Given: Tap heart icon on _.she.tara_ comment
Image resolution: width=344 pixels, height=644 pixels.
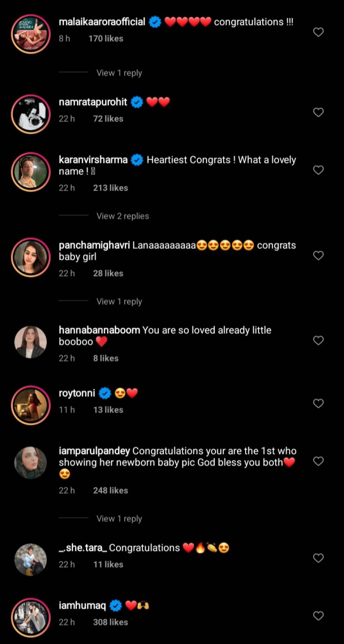Looking at the screenshot, I should pyautogui.click(x=318, y=558).
